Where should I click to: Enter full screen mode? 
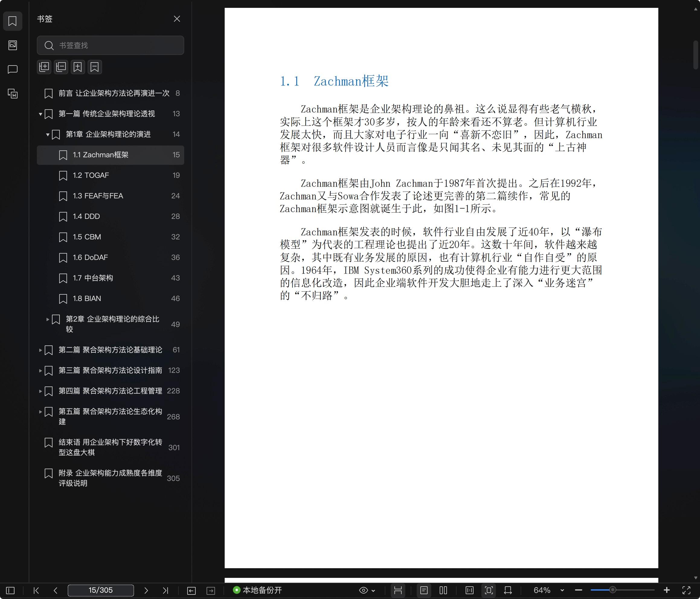pos(686,590)
